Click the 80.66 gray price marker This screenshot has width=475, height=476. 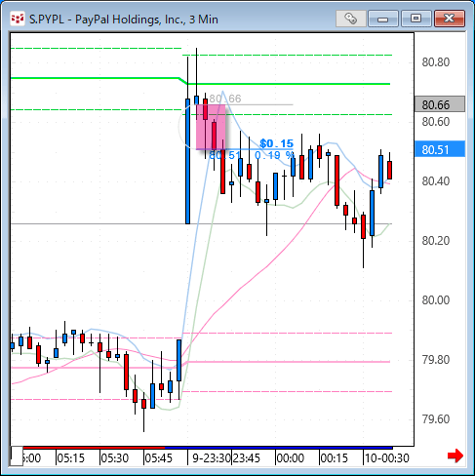(x=440, y=104)
